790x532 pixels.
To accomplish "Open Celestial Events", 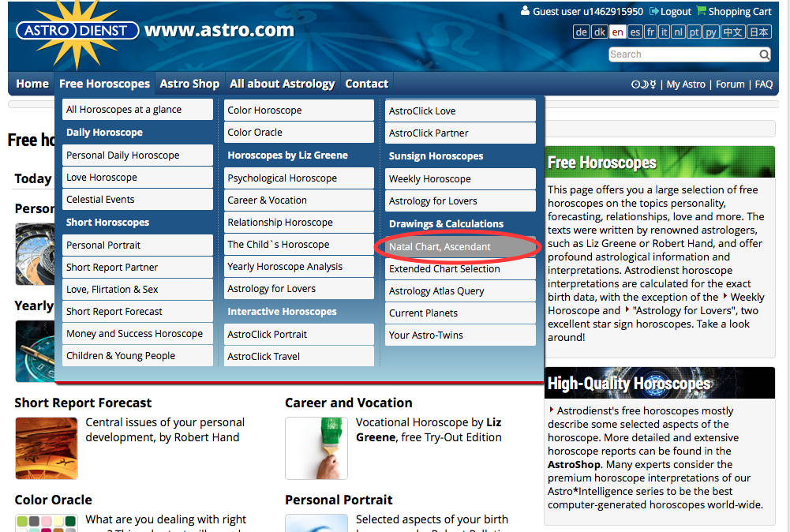I will (137, 200).
